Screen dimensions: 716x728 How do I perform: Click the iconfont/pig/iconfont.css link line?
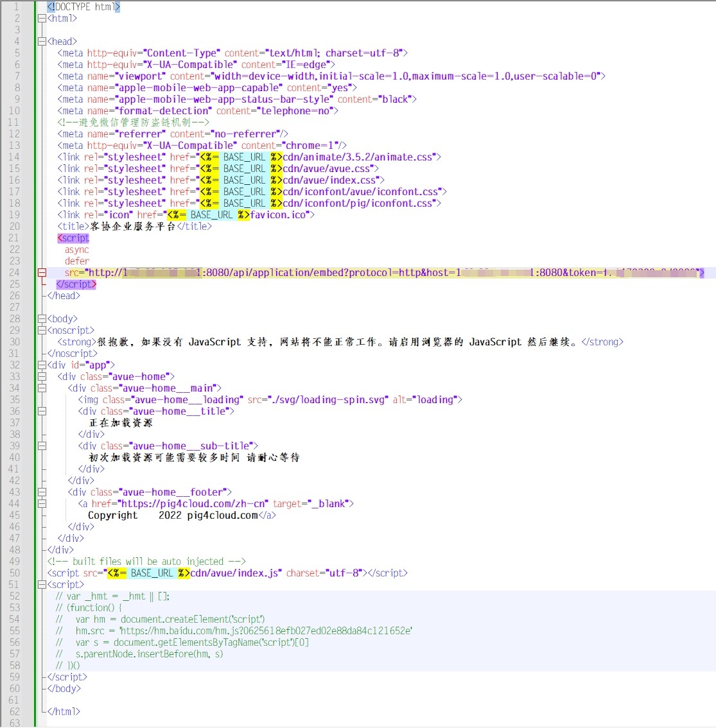click(249, 204)
